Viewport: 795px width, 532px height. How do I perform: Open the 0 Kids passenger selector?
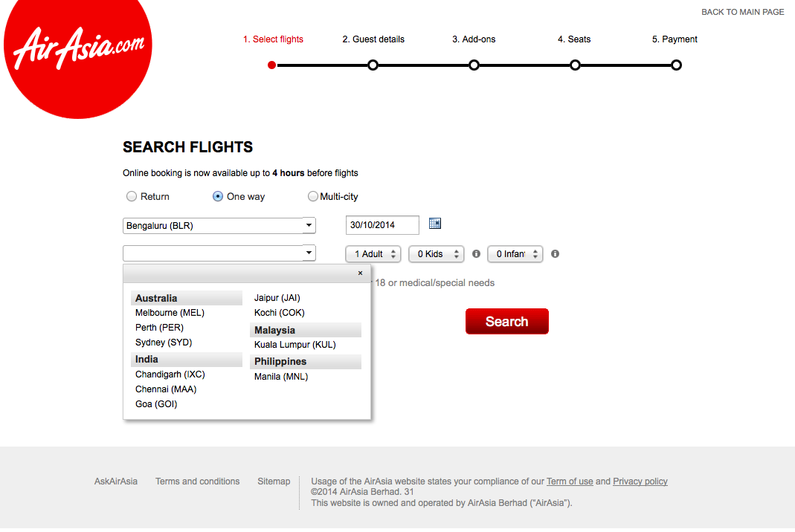(437, 254)
